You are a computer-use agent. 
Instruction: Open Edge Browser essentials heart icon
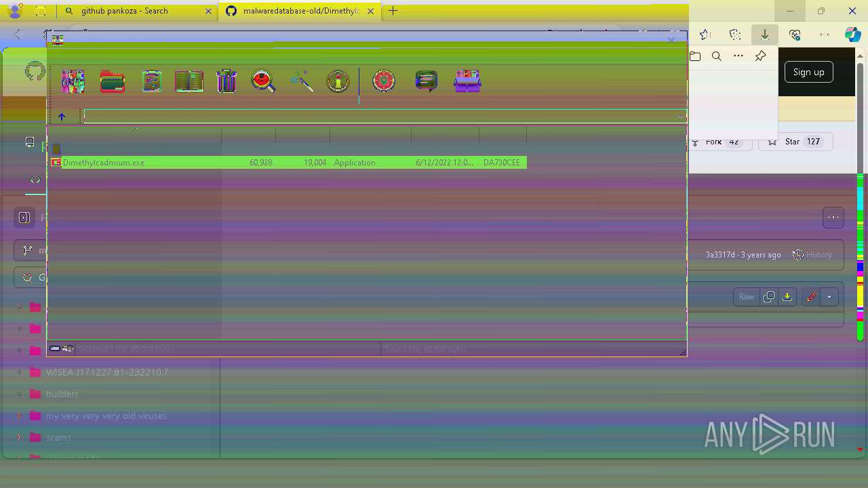tap(795, 35)
